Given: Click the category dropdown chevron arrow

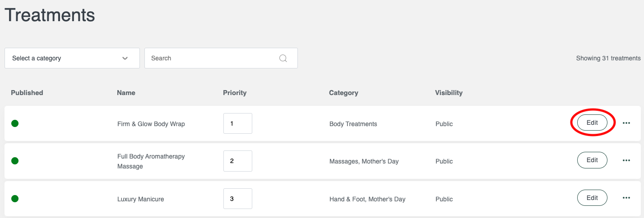Looking at the screenshot, I should tap(125, 59).
